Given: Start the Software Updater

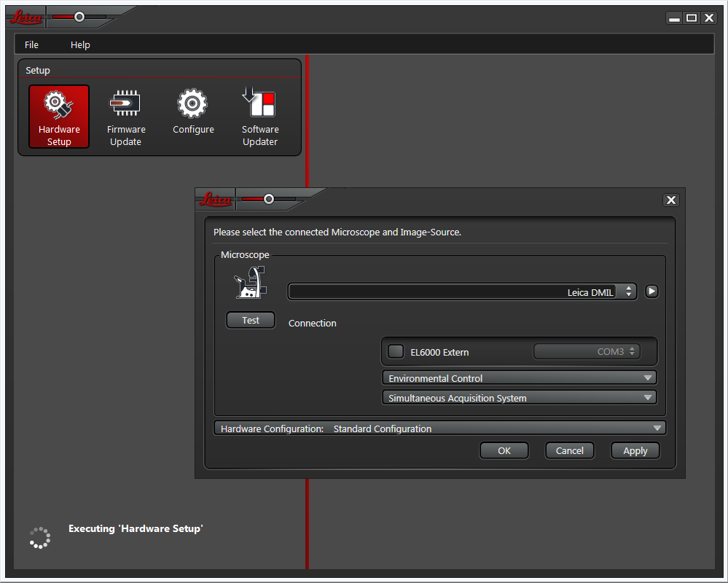Looking at the screenshot, I should point(260,117).
